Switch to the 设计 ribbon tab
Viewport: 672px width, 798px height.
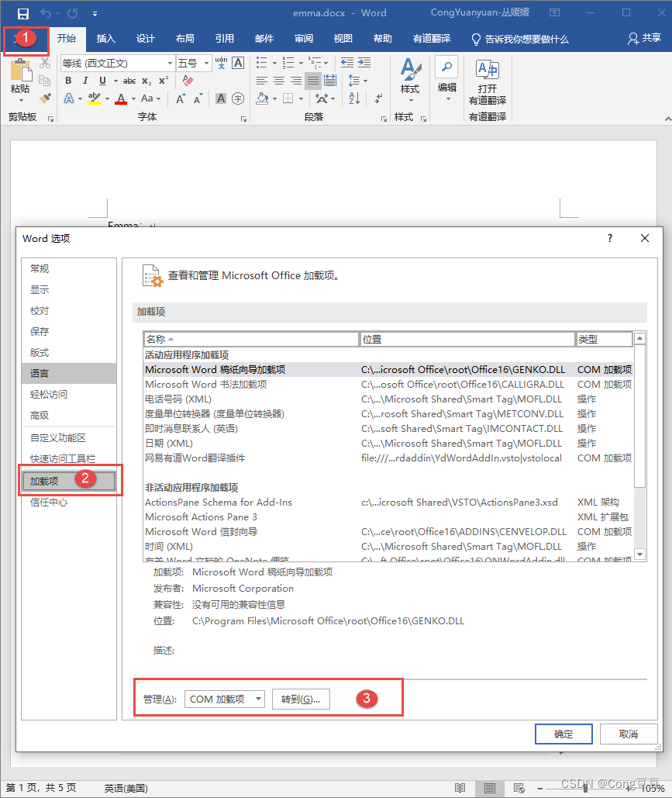[x=146, y=38]
